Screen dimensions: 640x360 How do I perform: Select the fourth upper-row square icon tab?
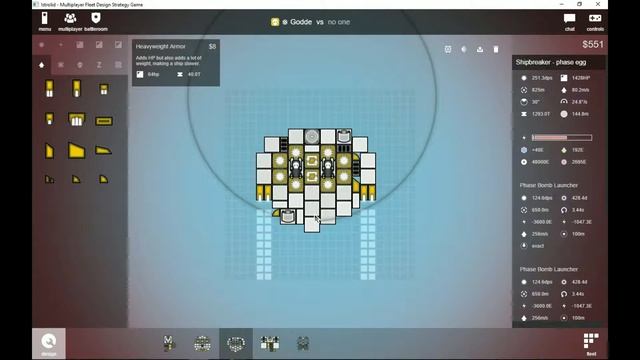tap(99, 45)
